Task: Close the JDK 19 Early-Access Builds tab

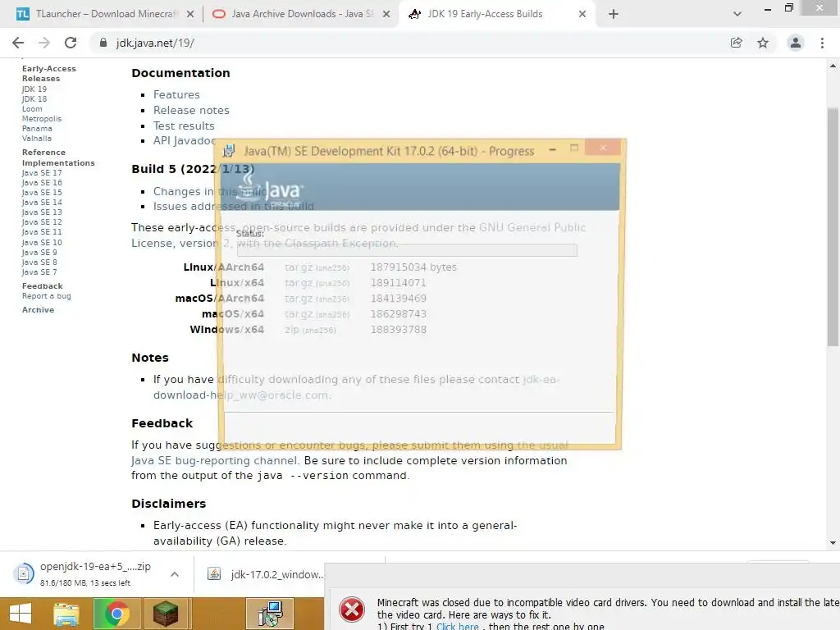Action: 582,15
